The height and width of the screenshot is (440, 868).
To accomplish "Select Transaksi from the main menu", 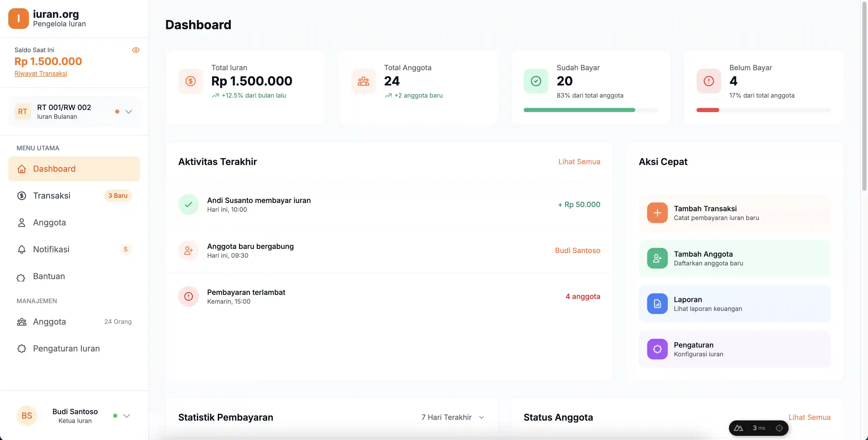I will [52, 195].
